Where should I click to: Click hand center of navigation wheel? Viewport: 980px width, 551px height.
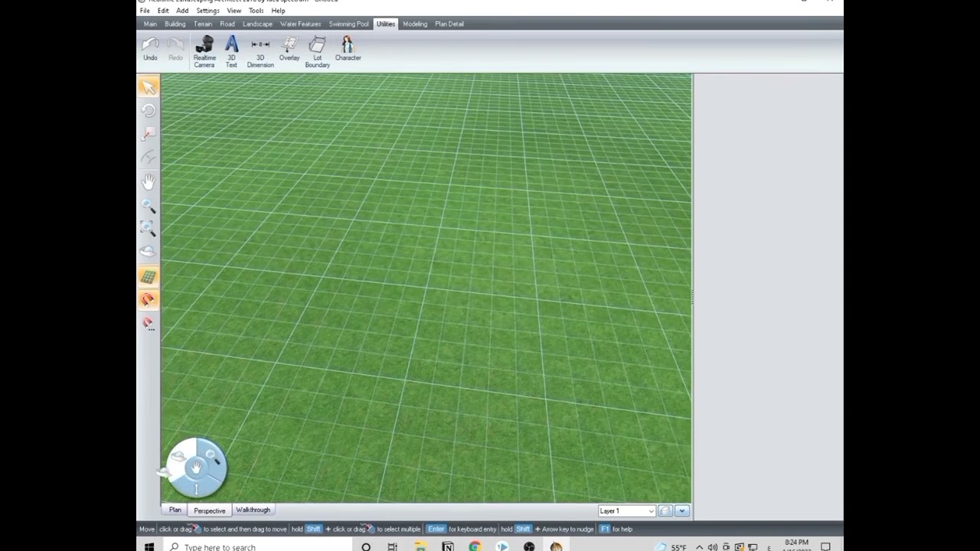[x=196, y=467]
